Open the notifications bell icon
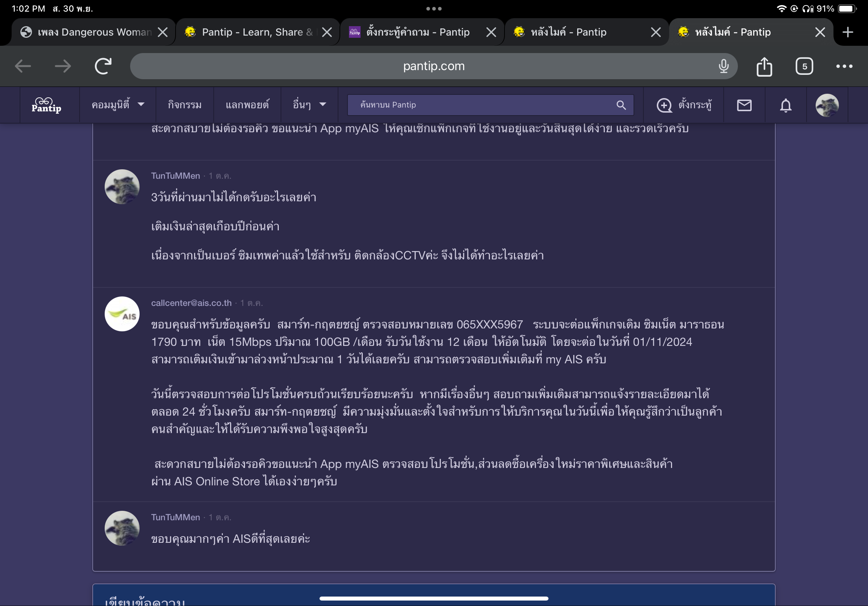The width and height of the screenshot is (868, 606). pyautogui.click(x=785, y=105)
